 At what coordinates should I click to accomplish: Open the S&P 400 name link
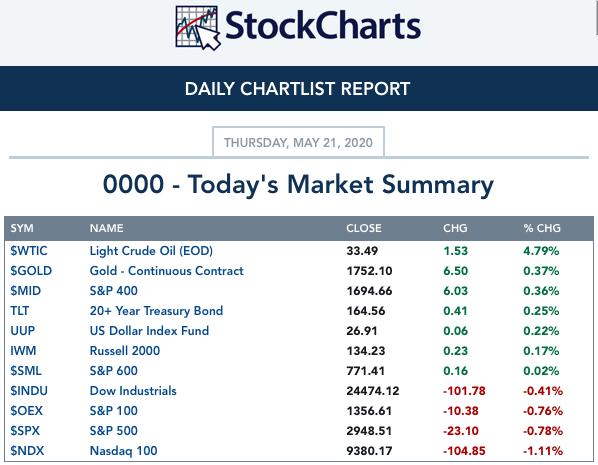[x=114, y=291]
